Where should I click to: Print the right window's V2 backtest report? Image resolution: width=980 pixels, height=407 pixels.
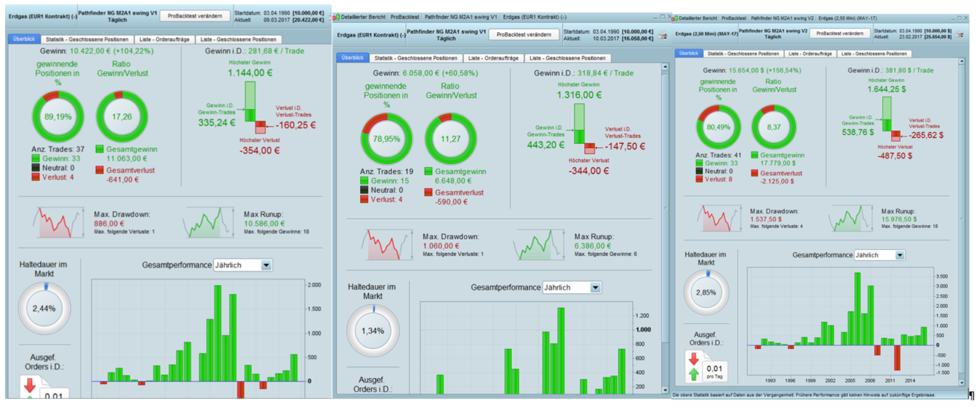coord(960,34)
